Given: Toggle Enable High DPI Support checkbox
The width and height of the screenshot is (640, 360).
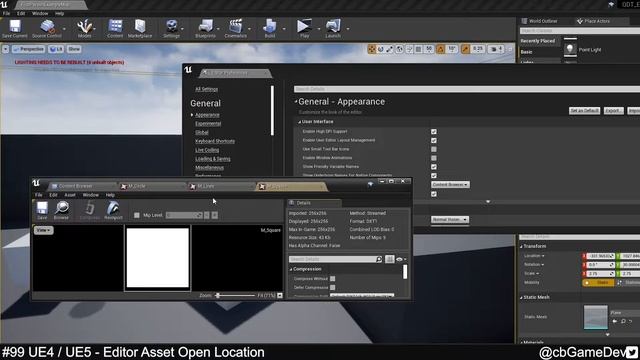Looking at the screenshot, I should [x=434, y=131].
